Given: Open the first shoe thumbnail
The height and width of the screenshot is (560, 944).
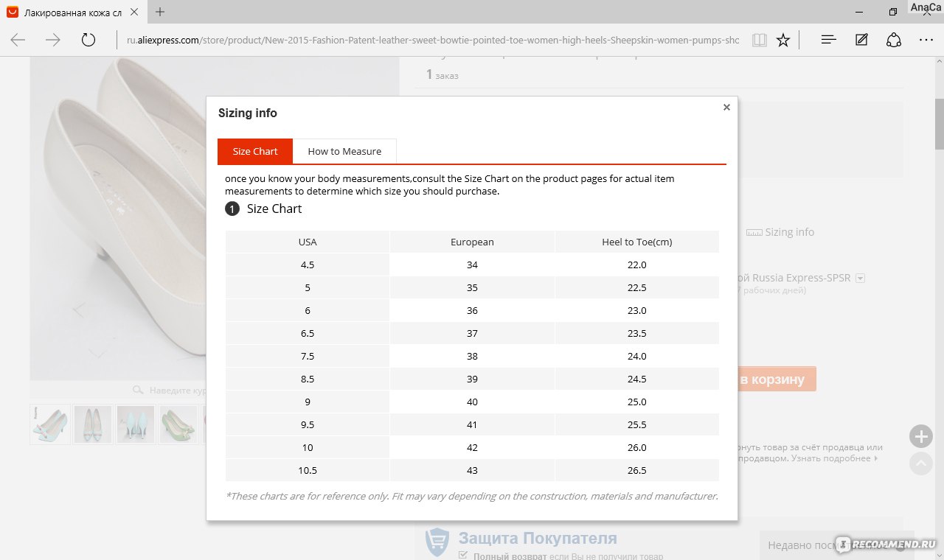Looking at the screenshot, I should 50,424.
